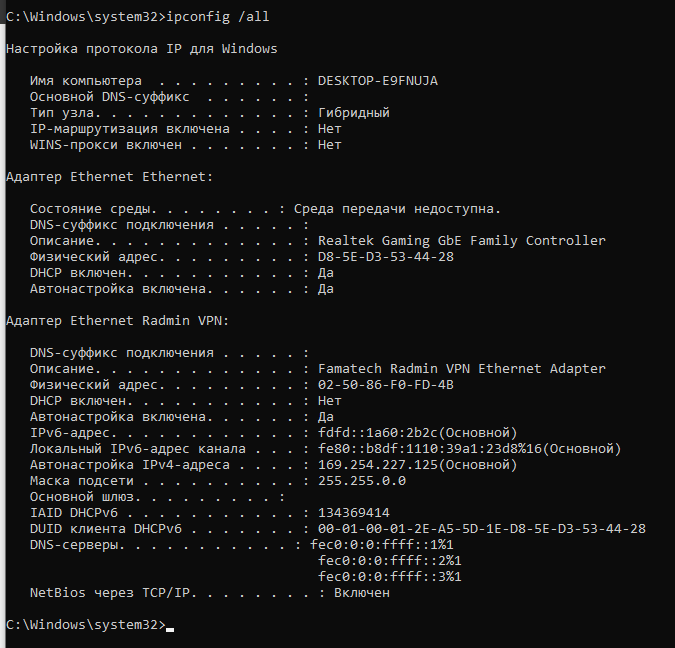Click the DNS server fec0:0:0:ffff::1%1
The width and height of the screenshot is (675, 648).
pyautogui.click(x=381, y=545)
